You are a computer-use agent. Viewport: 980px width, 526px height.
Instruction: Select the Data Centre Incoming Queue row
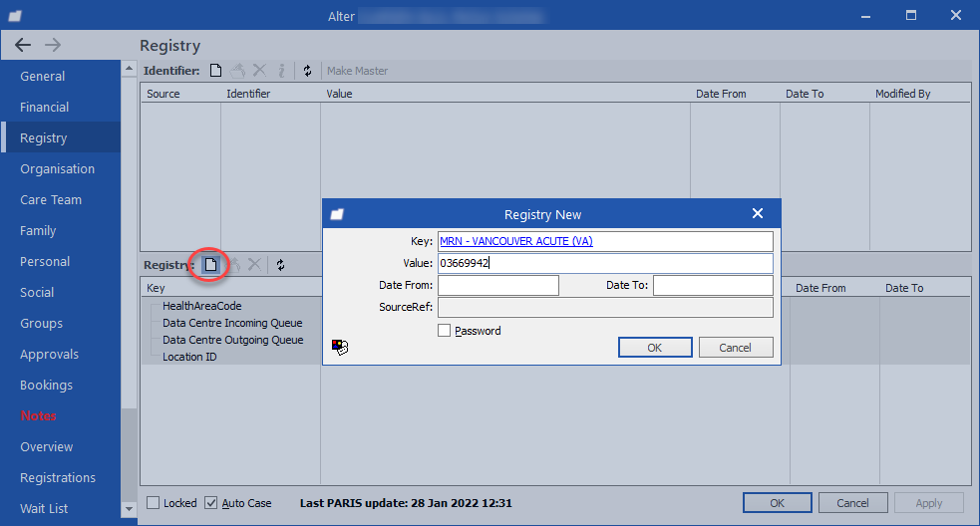tap(232, 323)
